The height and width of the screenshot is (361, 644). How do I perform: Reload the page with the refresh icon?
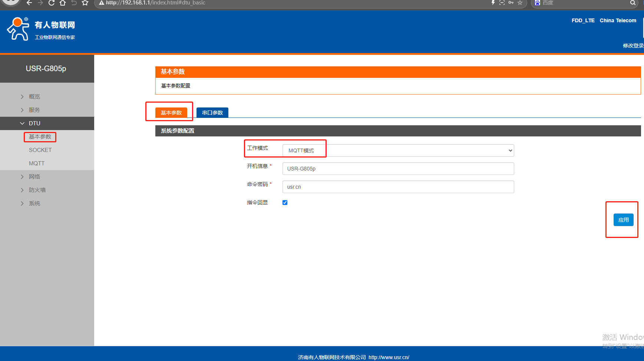52,3
